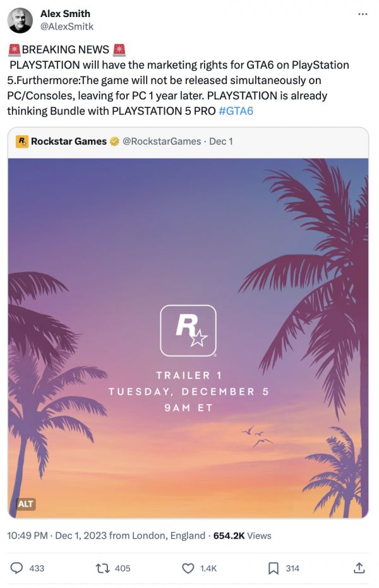The image size is (379, 588).
Task: Show image description via ALT badge
Action: (25, 503)
